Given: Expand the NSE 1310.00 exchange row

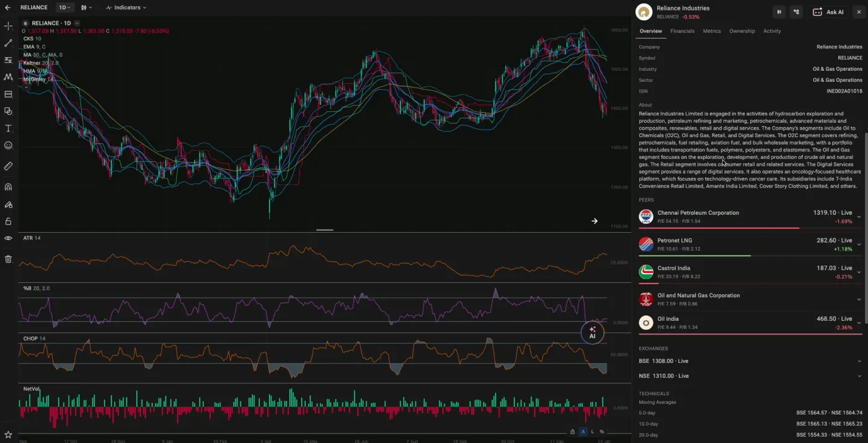Looking at the screenshot, I should coord(750,376).
